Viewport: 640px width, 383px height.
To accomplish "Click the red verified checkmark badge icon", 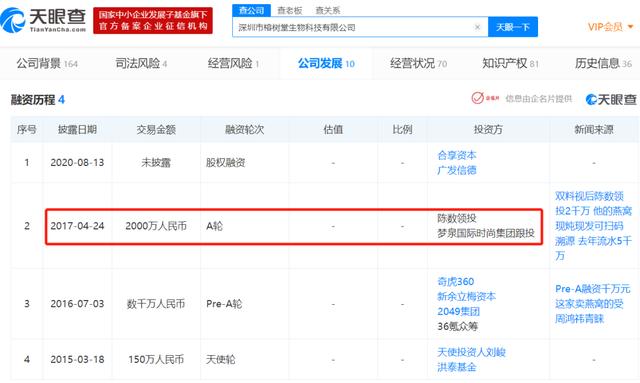I will [478, 98].
